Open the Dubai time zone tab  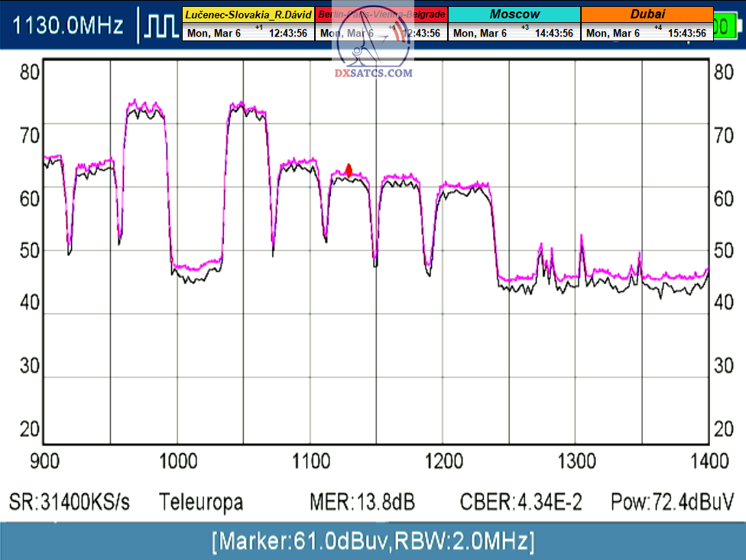click(647, 15)
